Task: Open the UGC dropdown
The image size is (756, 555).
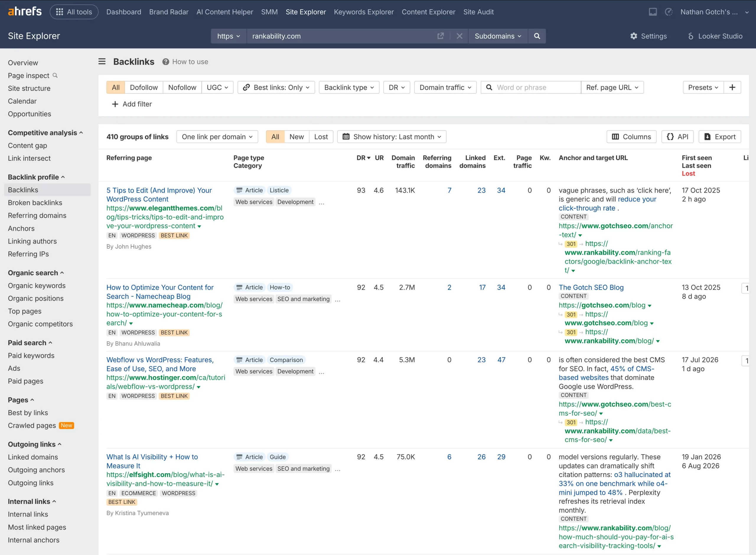Action: 217,87
